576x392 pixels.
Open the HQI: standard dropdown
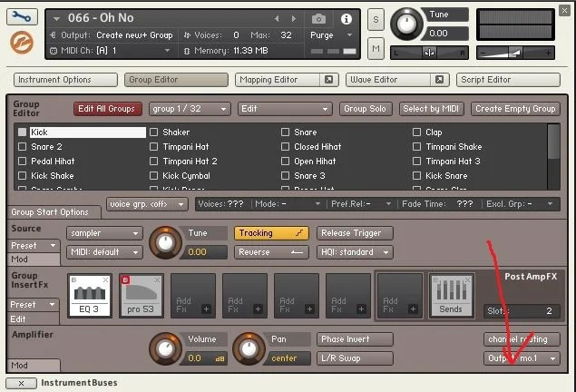[355, 252]
